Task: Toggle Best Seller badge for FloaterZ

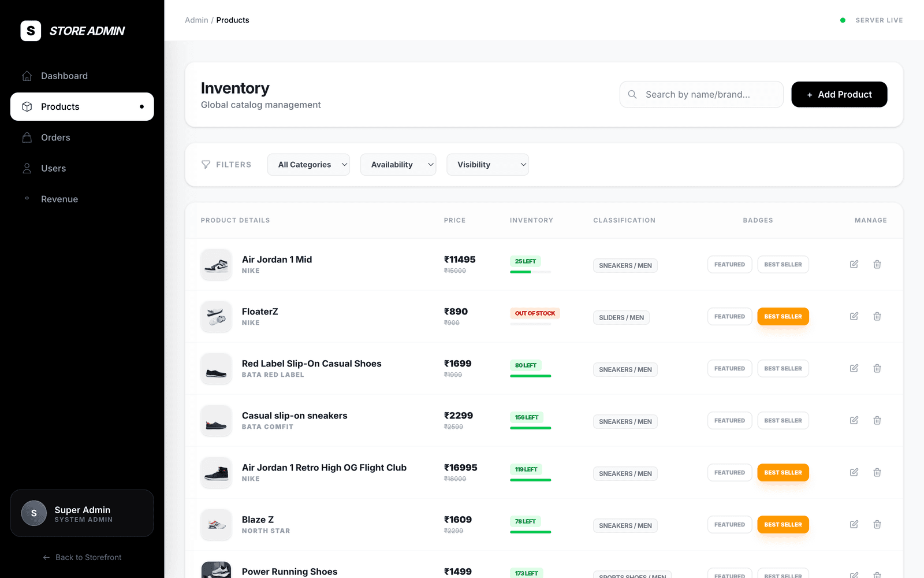Action: (783, 317)
